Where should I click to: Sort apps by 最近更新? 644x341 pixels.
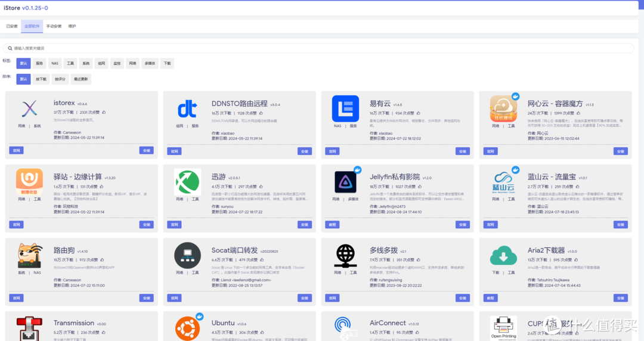click(81, 79)
